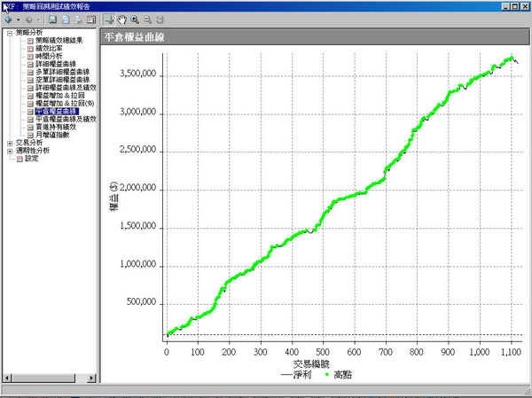
Task: Click the 1,100 x-axis label
Action: click(x=511, y=352)
